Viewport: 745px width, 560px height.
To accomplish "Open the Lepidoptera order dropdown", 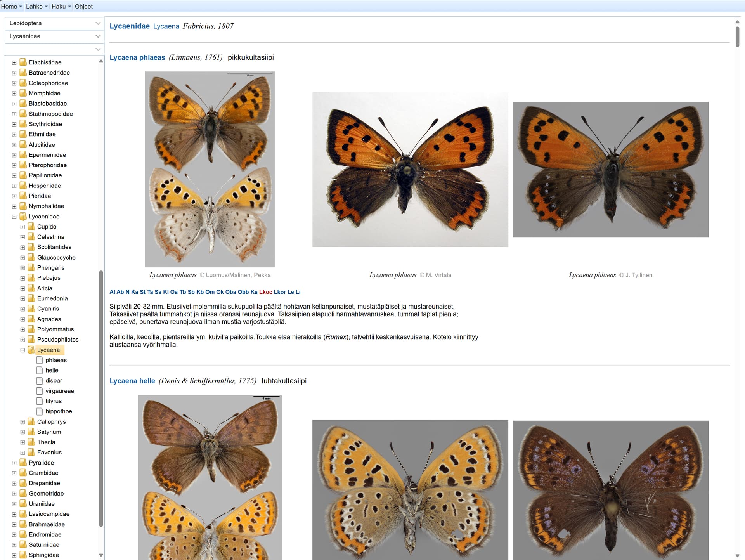I will coord(54,23).
